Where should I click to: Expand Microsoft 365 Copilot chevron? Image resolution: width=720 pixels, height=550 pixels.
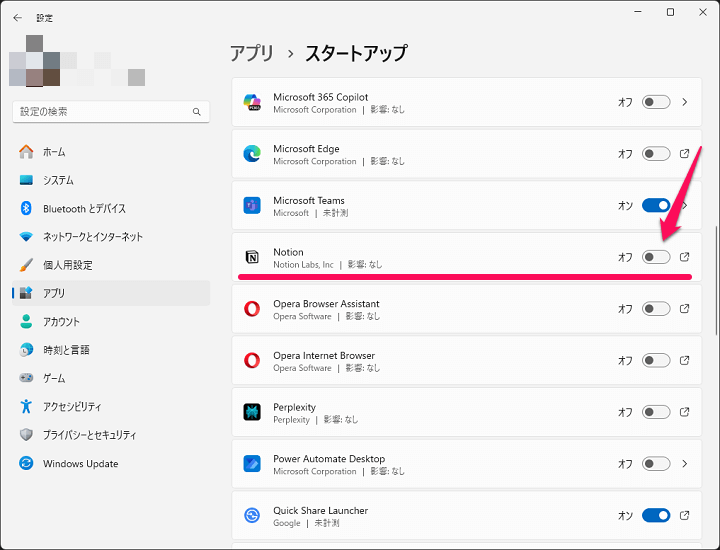(x=685, y=102)
